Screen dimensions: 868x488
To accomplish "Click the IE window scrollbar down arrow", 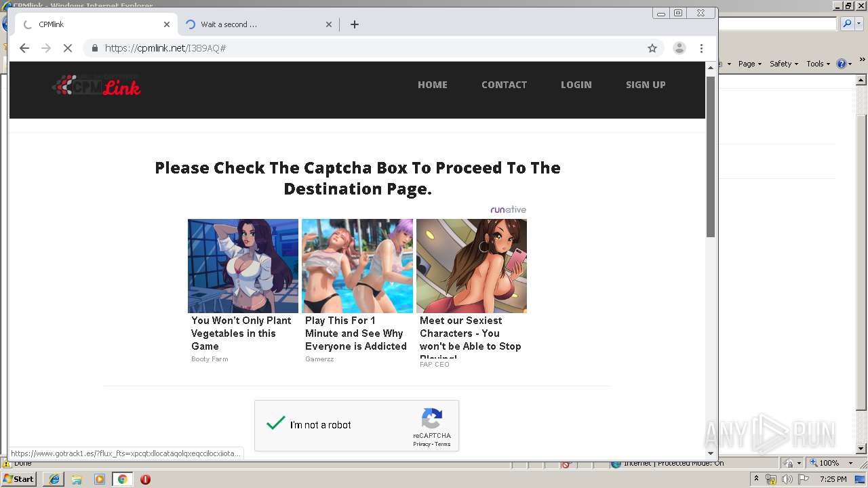I will 862,449.
